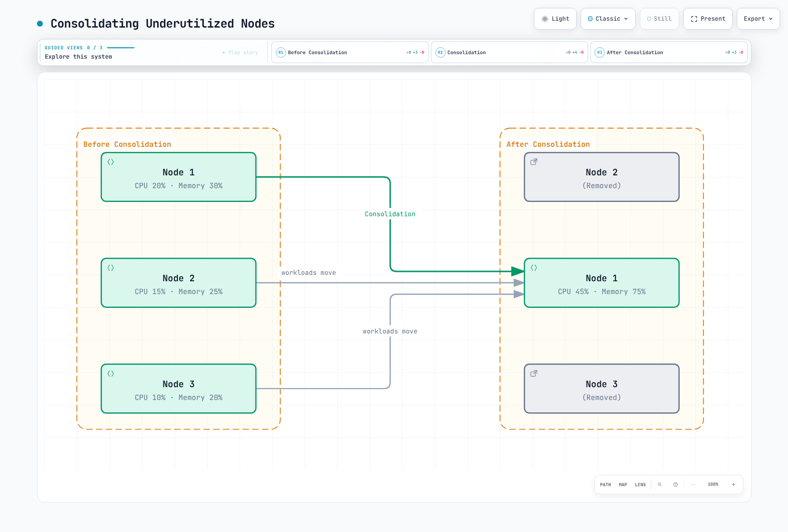Enable the MAP mode
The width and height of the screenshot is (788, 532).
623,485
